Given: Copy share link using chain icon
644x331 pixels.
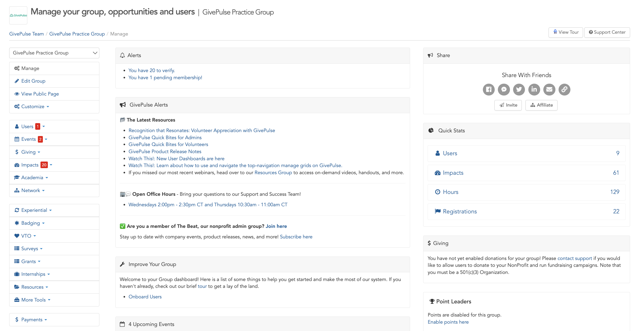Looking at the screenshot, I should pos(564,89).
